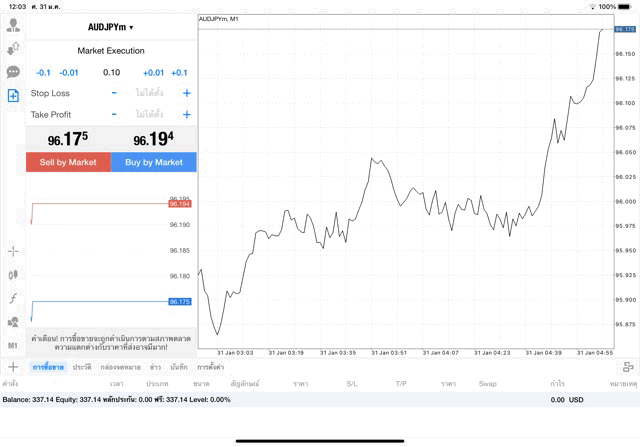Activate the crosshair cursor tool

(13, 251)
